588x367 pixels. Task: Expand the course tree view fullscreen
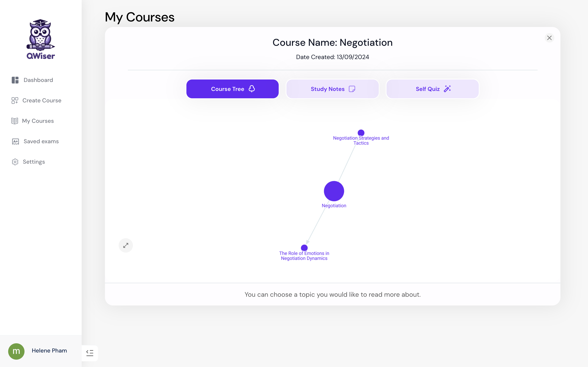coord(125,245)
